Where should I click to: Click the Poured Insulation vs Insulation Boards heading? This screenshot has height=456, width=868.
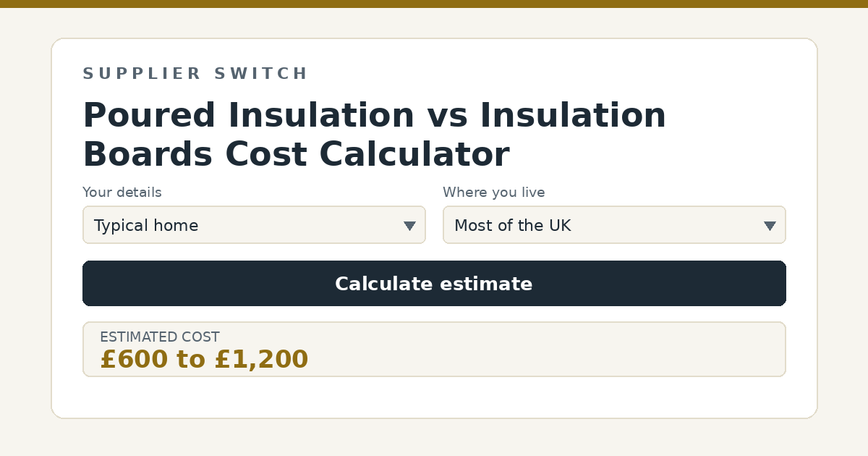[375, 135]
